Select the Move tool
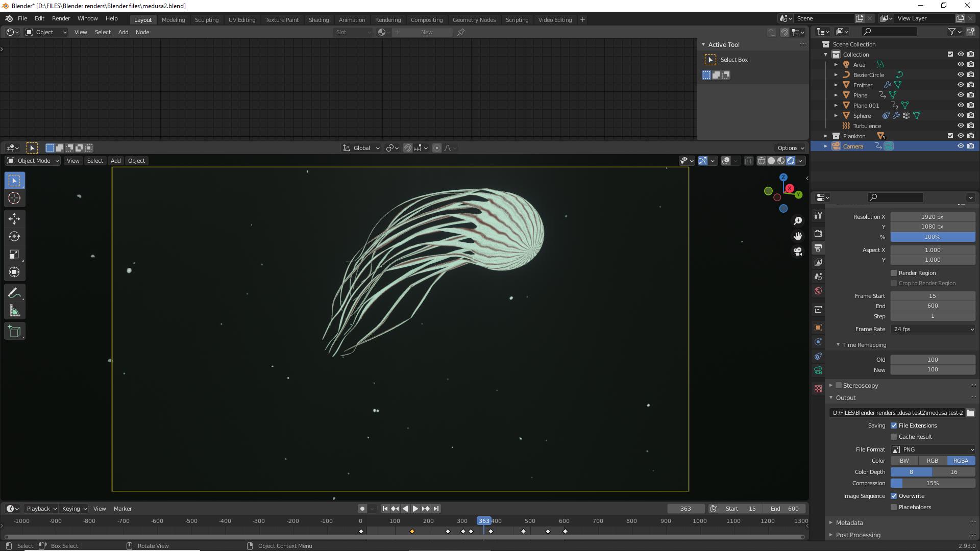The image size is (980, 551). (x=14, y=218)
